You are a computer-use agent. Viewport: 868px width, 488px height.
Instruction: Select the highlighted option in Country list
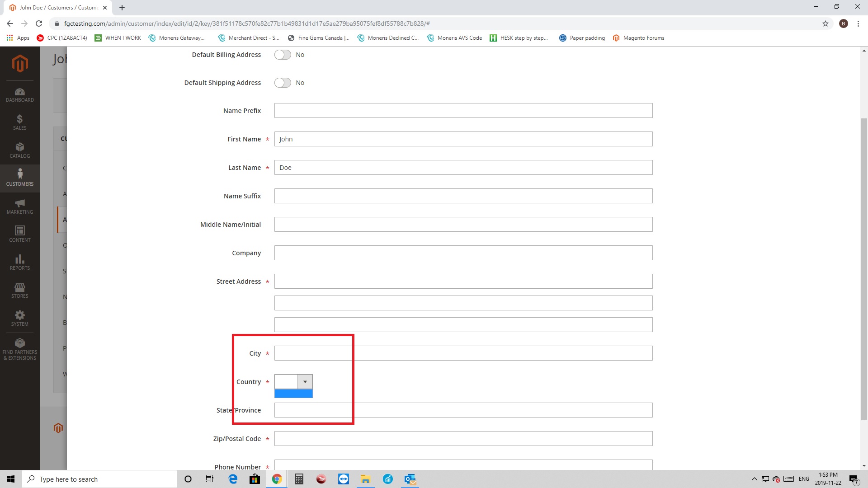pos(293,394)
